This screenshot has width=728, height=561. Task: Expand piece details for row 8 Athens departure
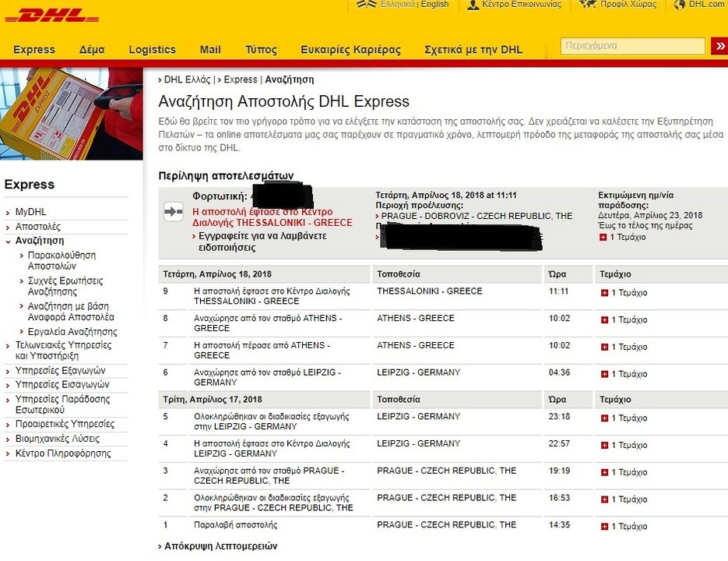coord(604,319)
